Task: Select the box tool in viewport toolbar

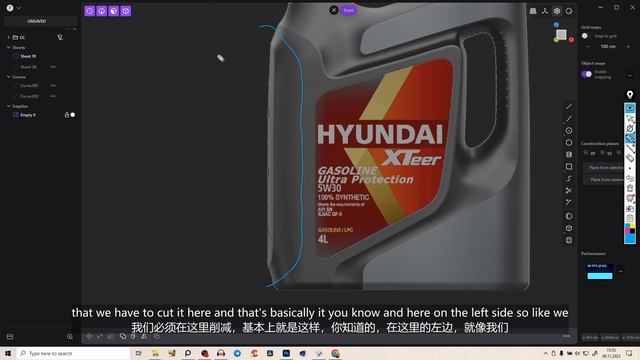Action: point(569,228)
